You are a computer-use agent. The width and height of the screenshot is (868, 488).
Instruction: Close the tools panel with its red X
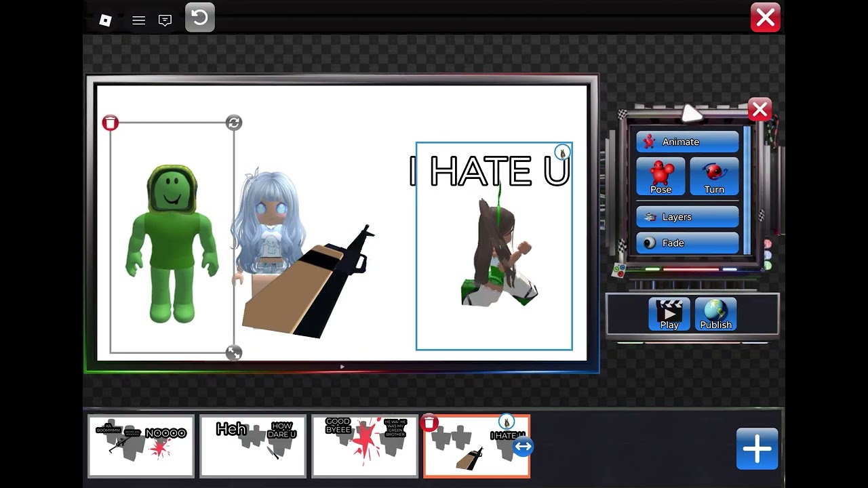coord(759,109)
